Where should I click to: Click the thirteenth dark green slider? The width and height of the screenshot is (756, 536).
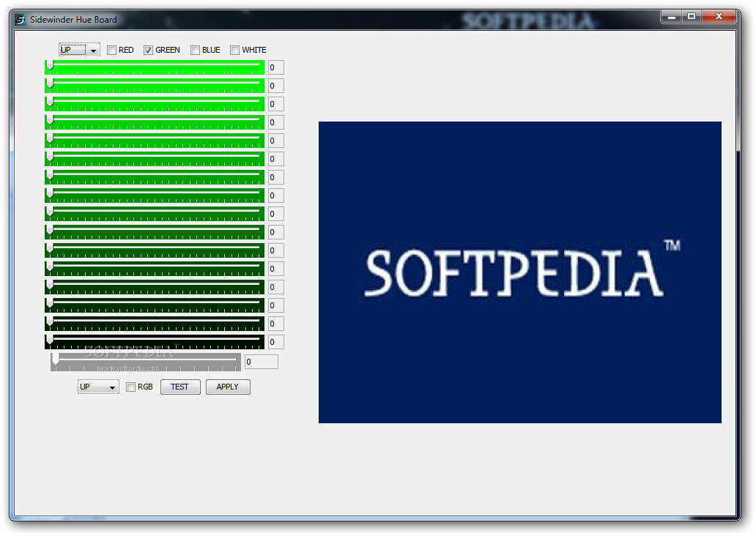(x=155, y=287)
